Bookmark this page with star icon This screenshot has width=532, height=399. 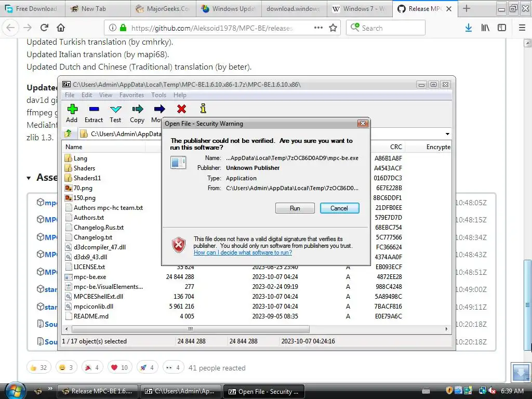coord(333,28)
